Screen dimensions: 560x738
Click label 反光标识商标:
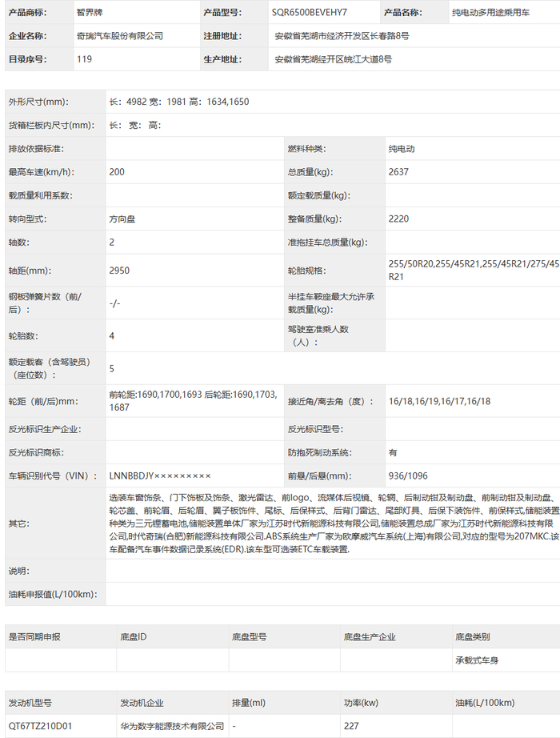tap(36, 453)
